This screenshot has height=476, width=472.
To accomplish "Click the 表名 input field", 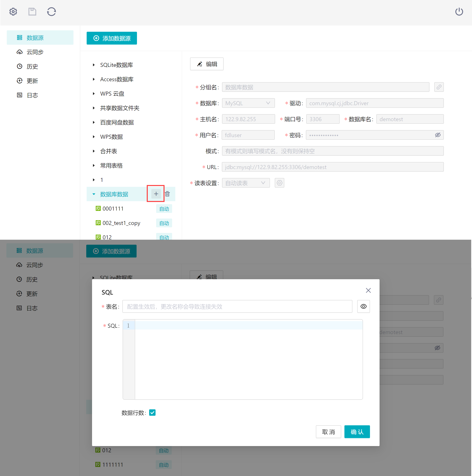I will pos(237,307).
